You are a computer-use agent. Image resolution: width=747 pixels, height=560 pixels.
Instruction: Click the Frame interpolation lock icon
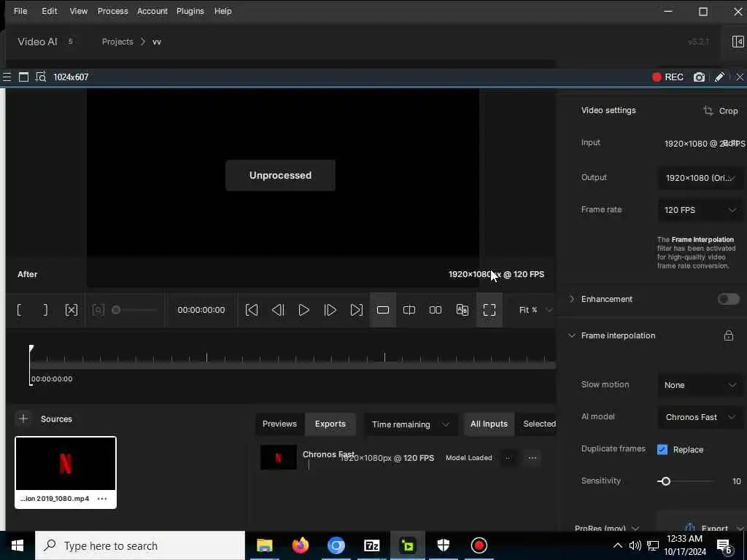click(729, 335)
